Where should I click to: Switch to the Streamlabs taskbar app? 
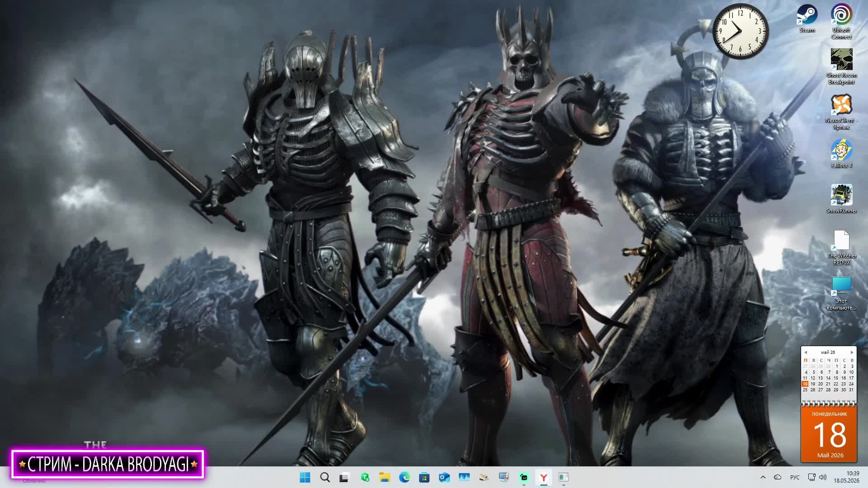524,477
